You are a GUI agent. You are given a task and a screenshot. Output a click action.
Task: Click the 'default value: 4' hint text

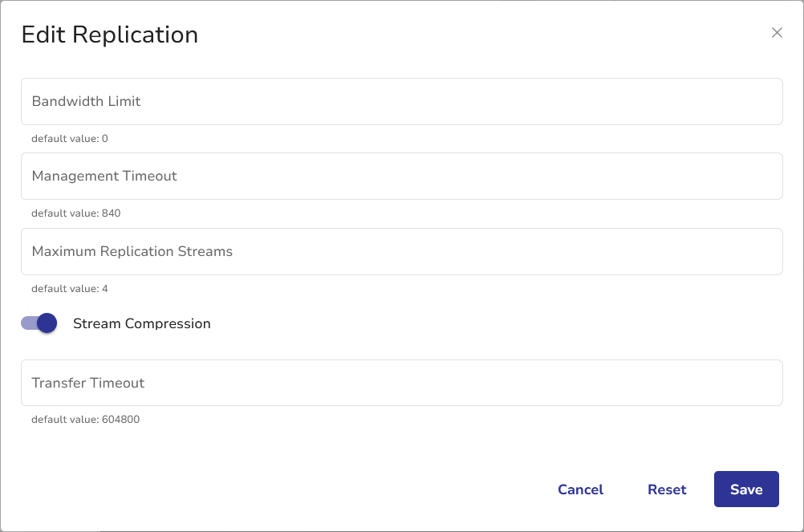pos(70,289)
